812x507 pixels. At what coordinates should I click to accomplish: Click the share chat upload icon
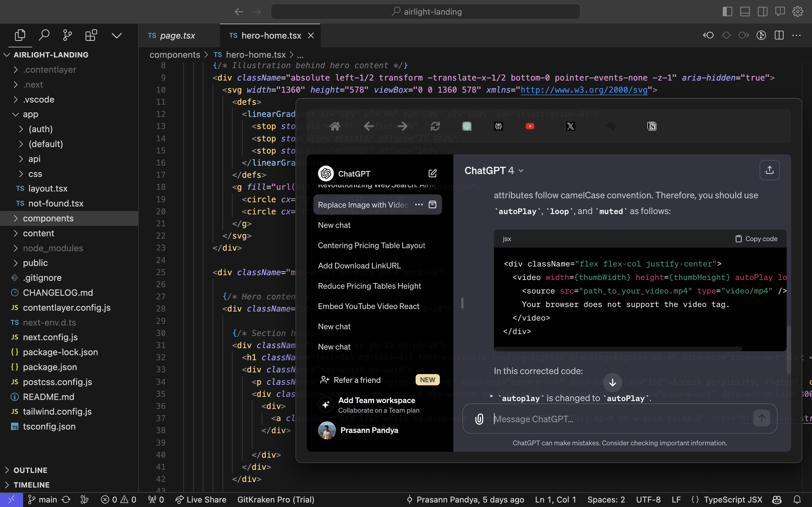[x=769, y=170]
